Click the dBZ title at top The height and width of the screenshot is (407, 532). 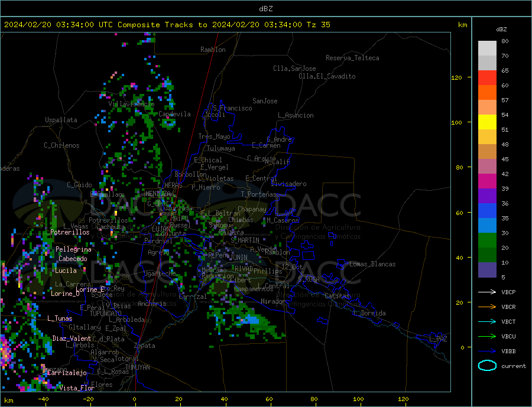coord(265,9)
